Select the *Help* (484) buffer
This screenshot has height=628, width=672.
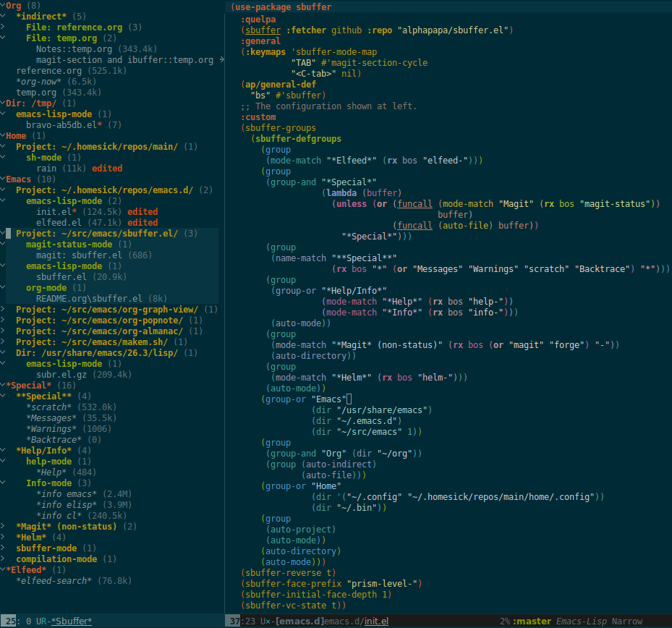[66, 472]
